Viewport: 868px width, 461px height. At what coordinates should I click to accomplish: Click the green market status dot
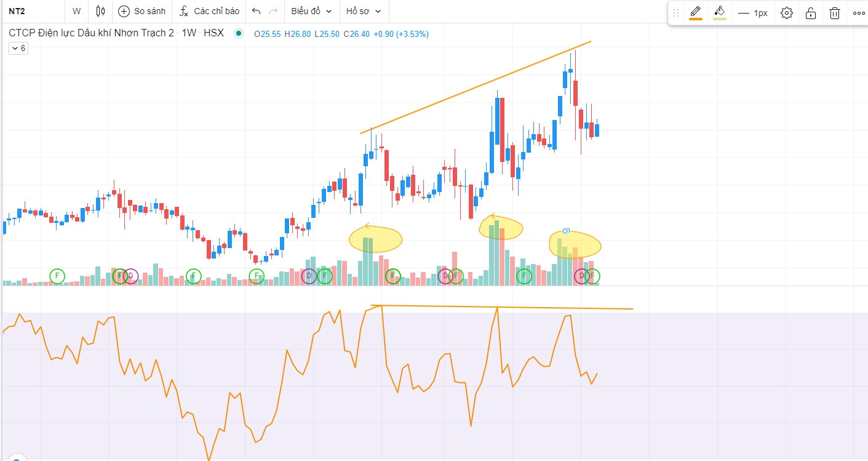point(239,34)
